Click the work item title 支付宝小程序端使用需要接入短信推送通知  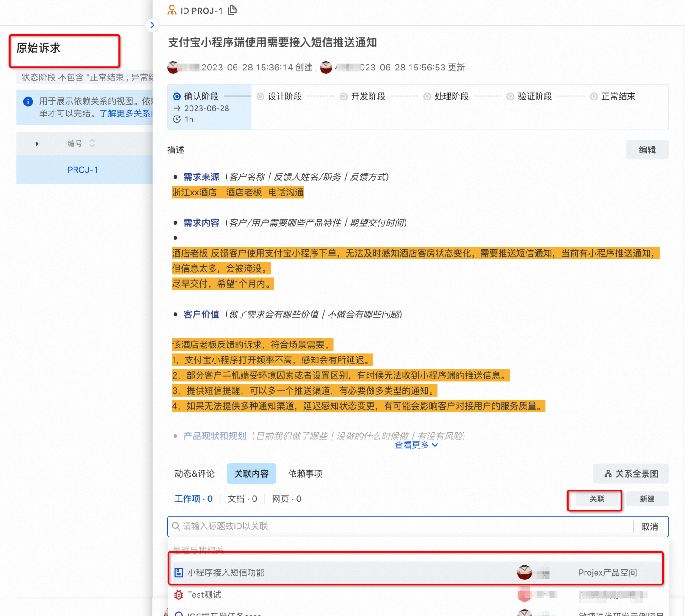pos(273,42)
